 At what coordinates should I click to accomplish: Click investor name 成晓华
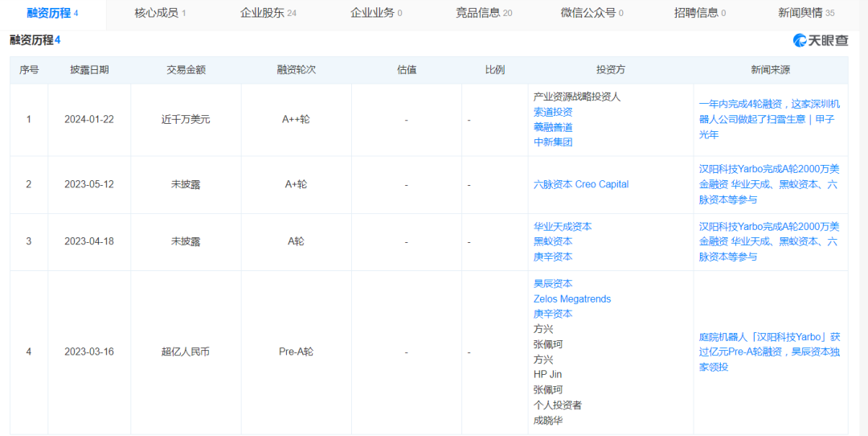point(547,420)
